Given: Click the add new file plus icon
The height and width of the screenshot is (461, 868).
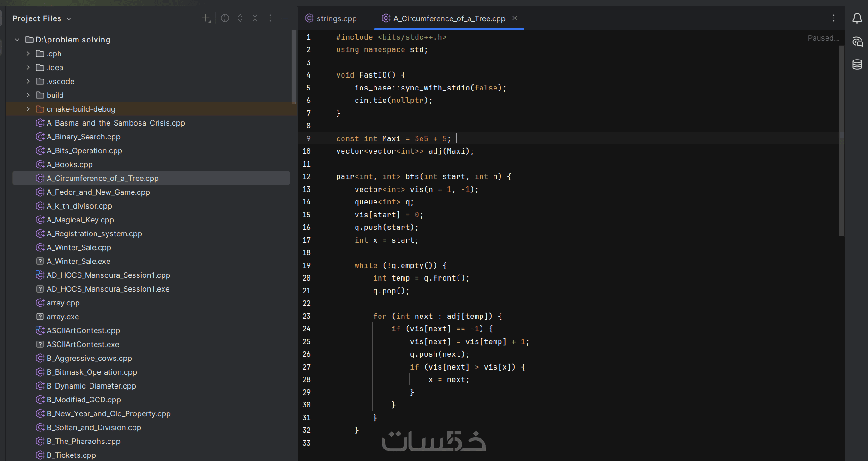Looking at the screenshot, I should click(x=206, y=18).
